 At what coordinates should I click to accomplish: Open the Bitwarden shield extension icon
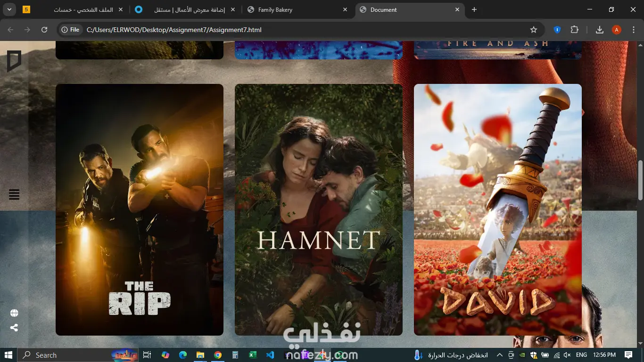click(557, 30)
